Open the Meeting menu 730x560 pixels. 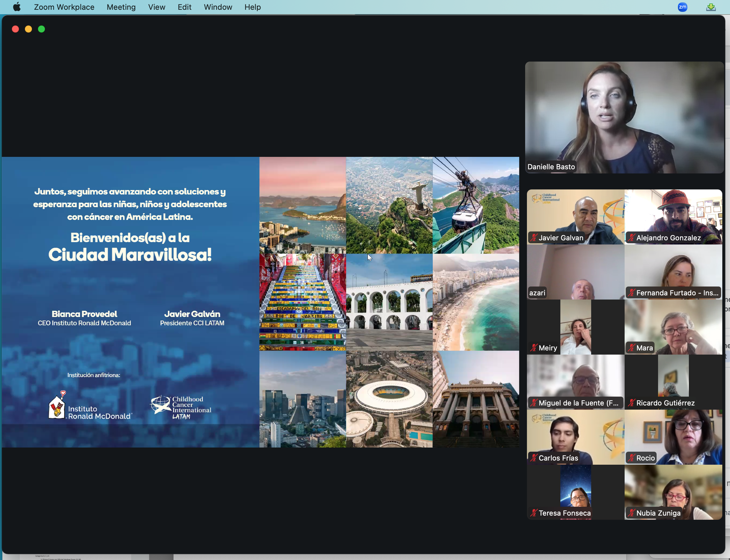pyautogui.click(x=121, y=7)
